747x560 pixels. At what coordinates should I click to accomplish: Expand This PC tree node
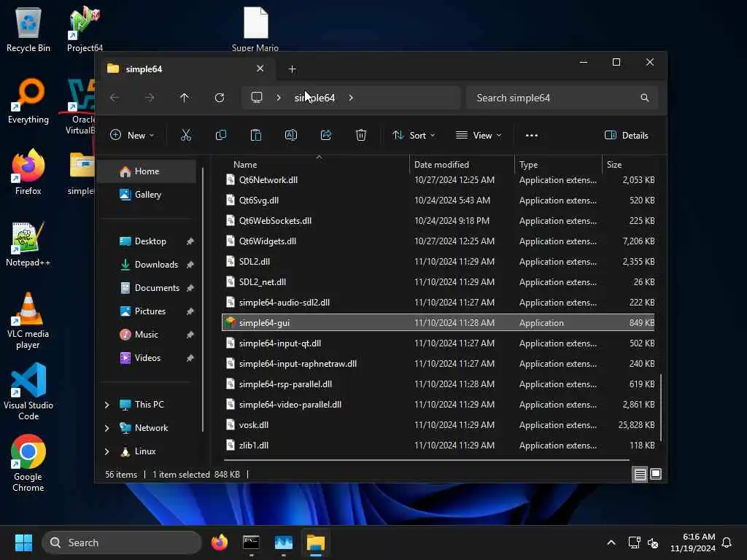[107, 405]
